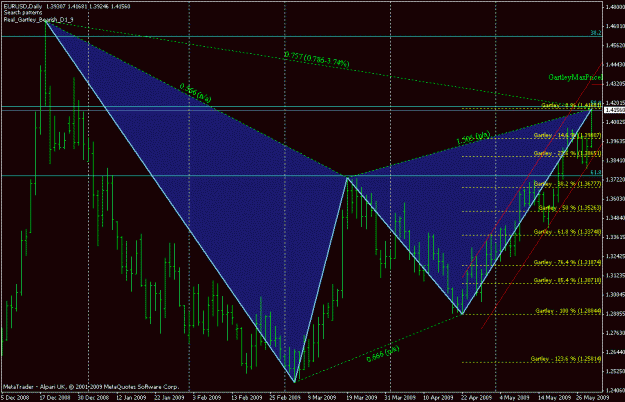Click the highlighted current price marker on price axis

614,110
